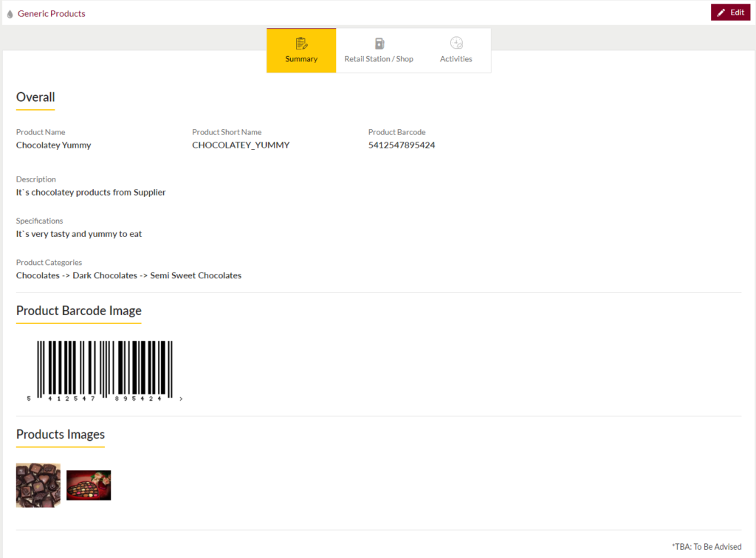
Task: Open the Activities tab
Action: 456,51
